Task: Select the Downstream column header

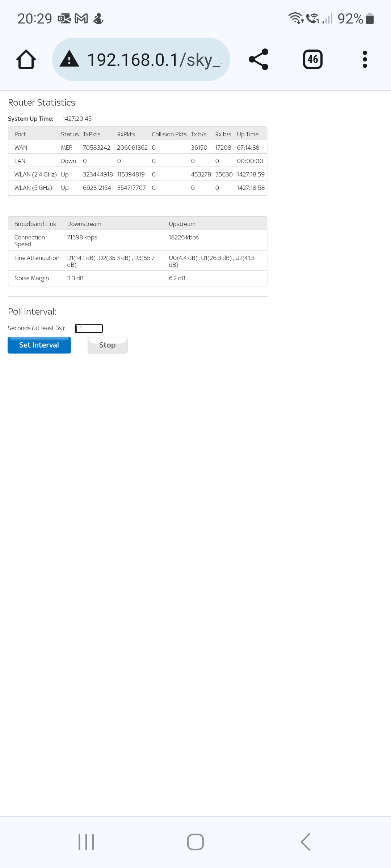Action: [84, 224]
